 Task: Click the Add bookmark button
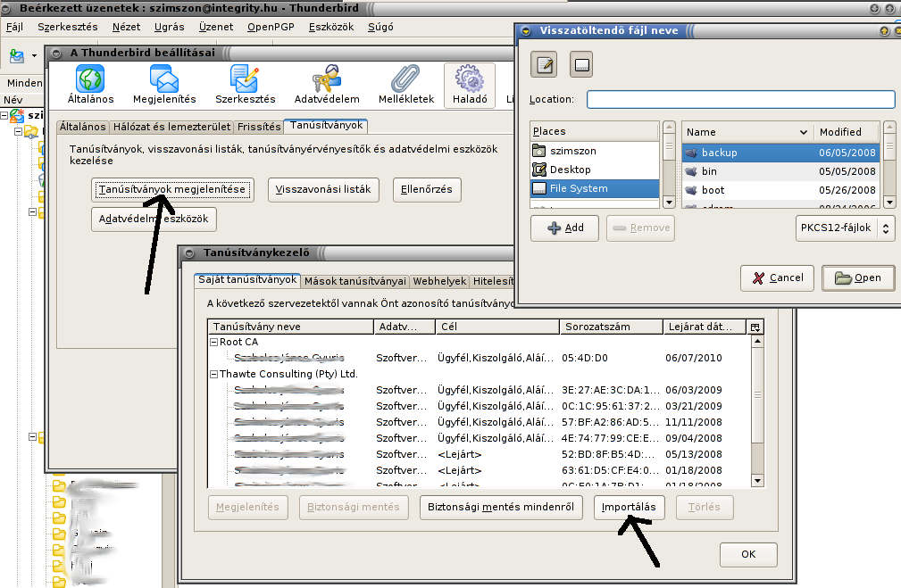tap(565, 228)
